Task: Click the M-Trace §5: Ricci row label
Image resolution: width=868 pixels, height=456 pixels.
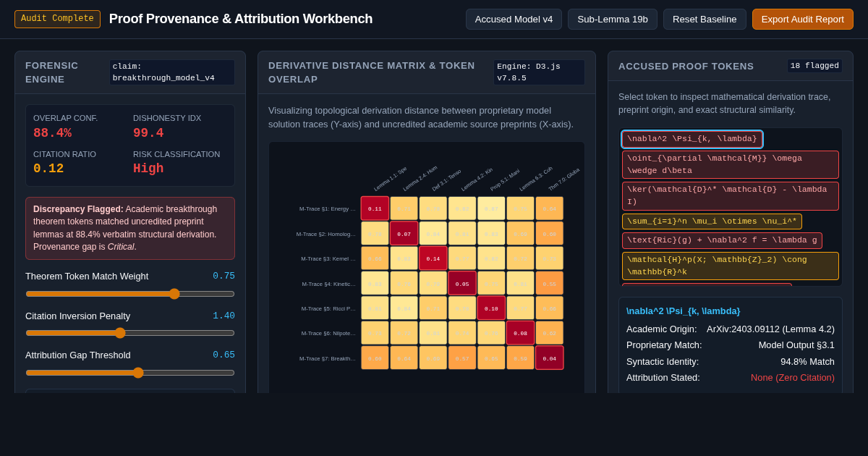Action: tap(328, 308)
